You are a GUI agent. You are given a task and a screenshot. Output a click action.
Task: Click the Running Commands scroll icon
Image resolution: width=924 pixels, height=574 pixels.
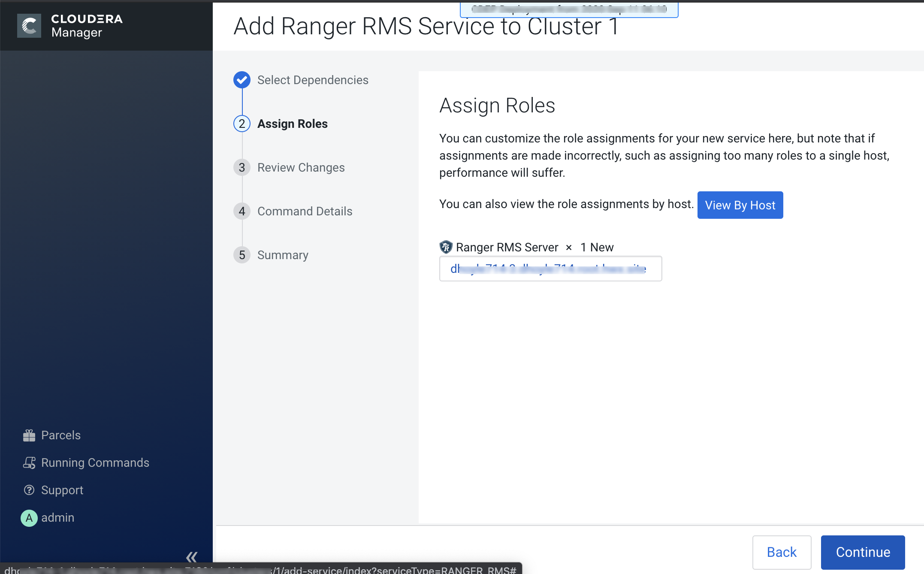[x=29, y=463]
